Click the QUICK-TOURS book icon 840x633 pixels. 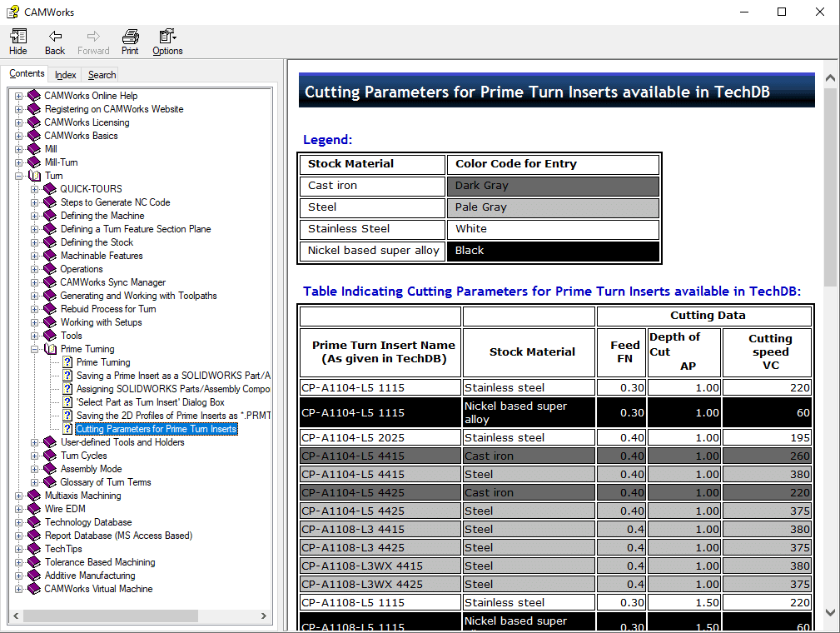[50, 189]
